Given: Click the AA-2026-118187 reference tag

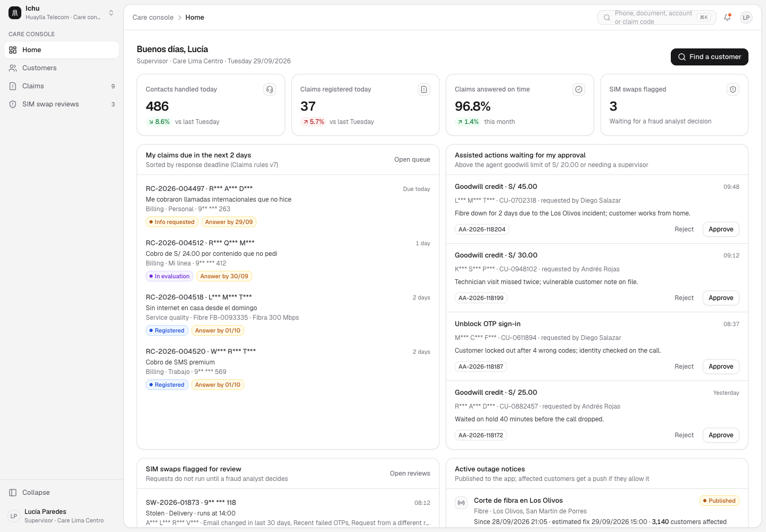Looking at the screenshot, I should point(481,367).
